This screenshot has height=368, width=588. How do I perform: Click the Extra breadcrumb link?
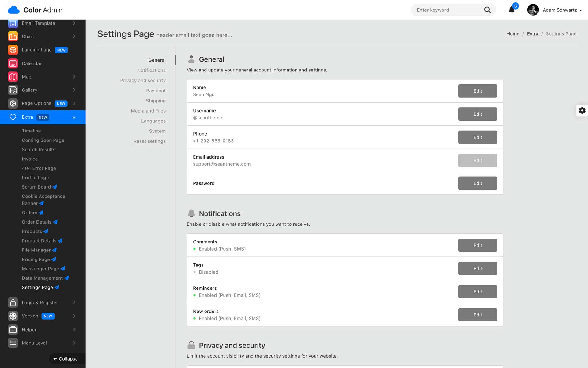(x=532, y=34)
